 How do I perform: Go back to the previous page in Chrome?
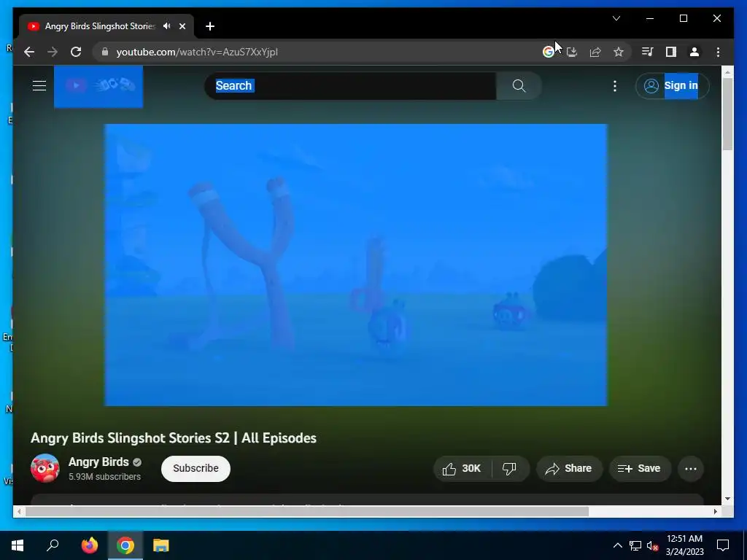coord(29,52)
